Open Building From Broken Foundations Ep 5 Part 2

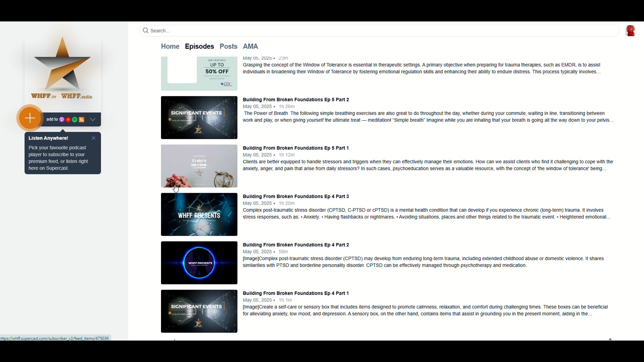(x=296, y=100)
